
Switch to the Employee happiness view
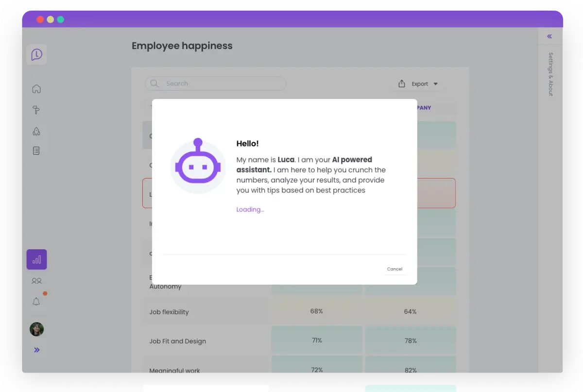(182, 46)
